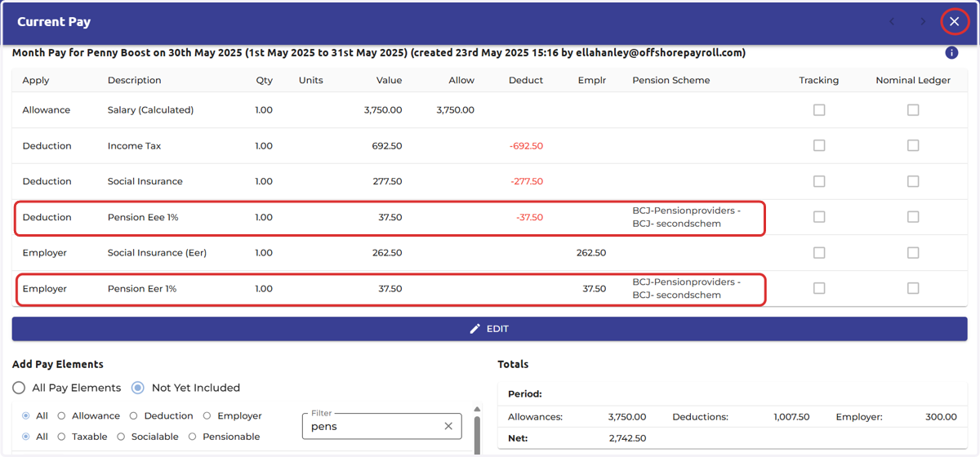Screen dimensions: 980x457
Task: Click the Current Pay dialog title
Action: [x=54, y=22]
